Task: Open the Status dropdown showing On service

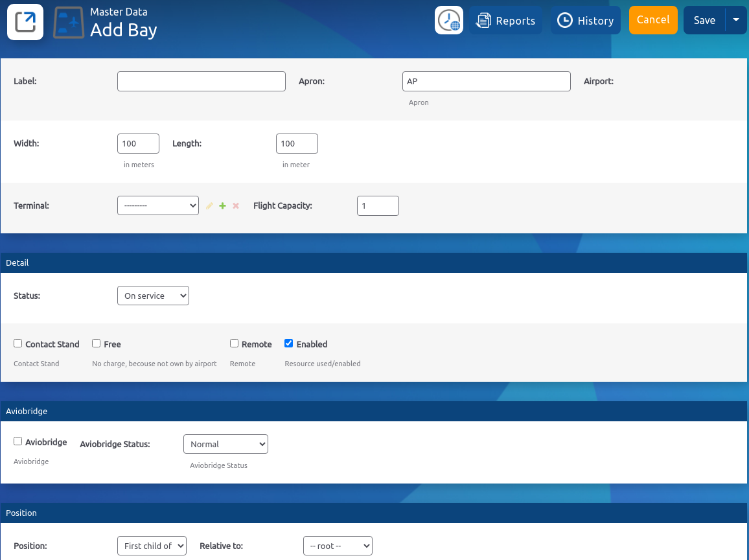Action: click(x=153, y=296)
